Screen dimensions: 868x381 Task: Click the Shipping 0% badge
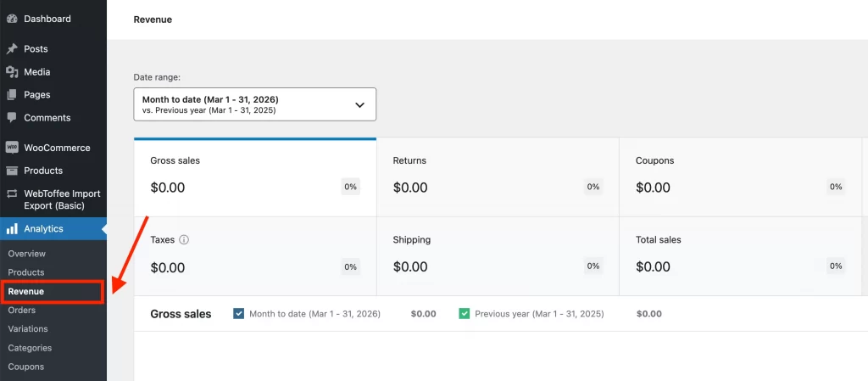coord(593,266)
